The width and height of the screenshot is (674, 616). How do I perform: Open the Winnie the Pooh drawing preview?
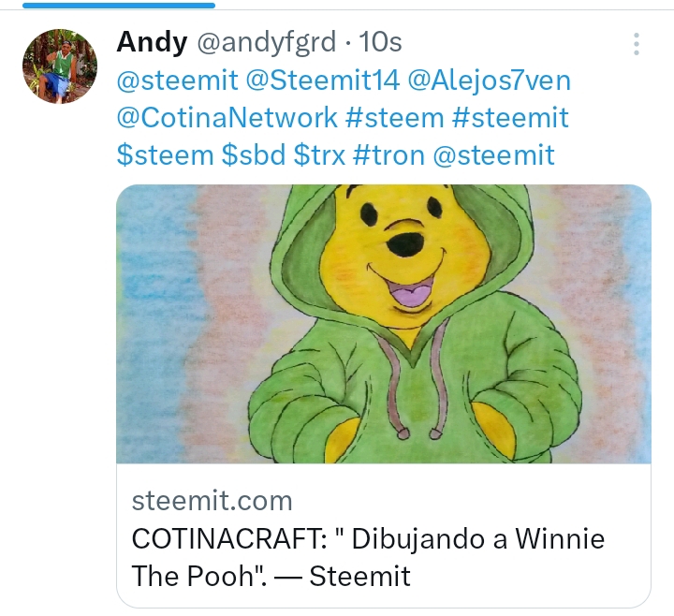coord(384,324)
